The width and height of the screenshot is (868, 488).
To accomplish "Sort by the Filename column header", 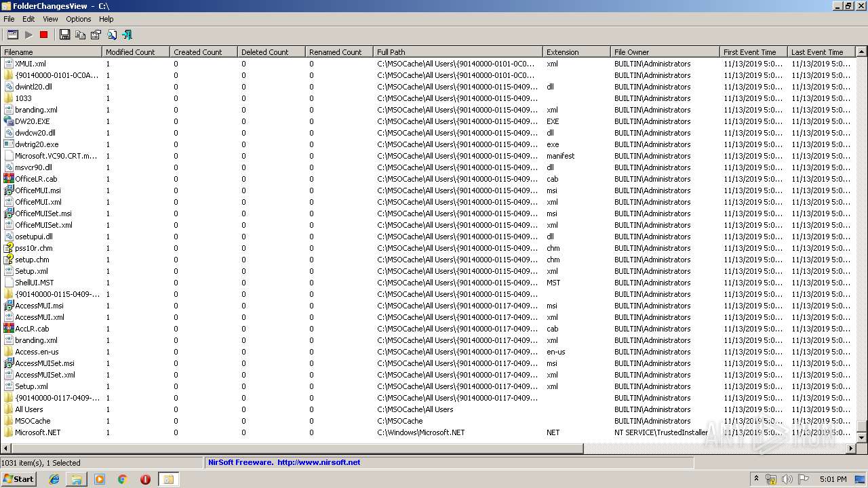I will coord(52,52).
